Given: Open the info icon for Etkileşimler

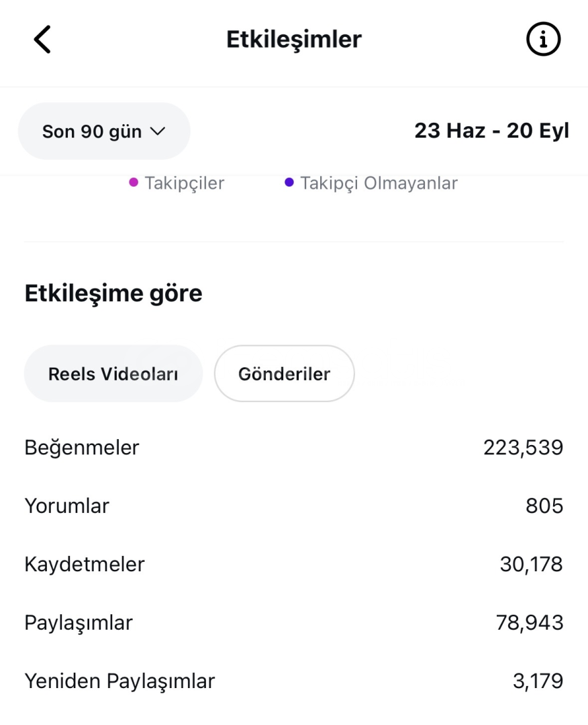Looking at the screenshot, I should pyautogui.click(x=543, y=41).
